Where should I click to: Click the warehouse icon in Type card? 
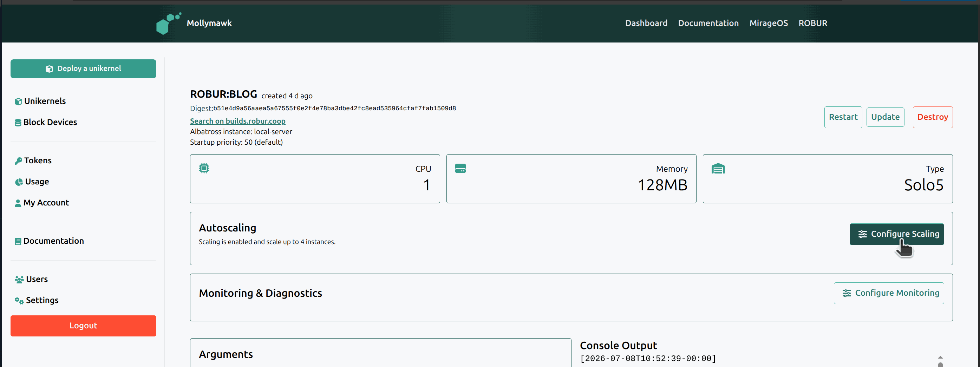(718, 168)
